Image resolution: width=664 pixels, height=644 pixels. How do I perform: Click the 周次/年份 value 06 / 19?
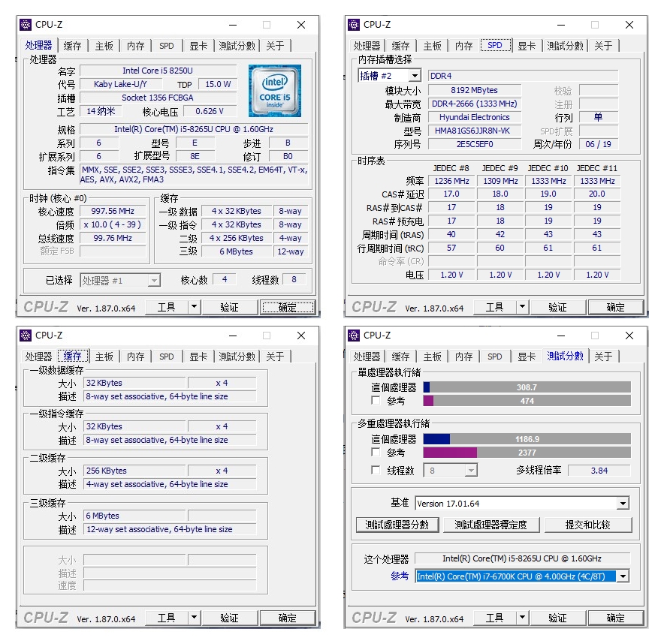pyautogui.click(x=599, y=144)
